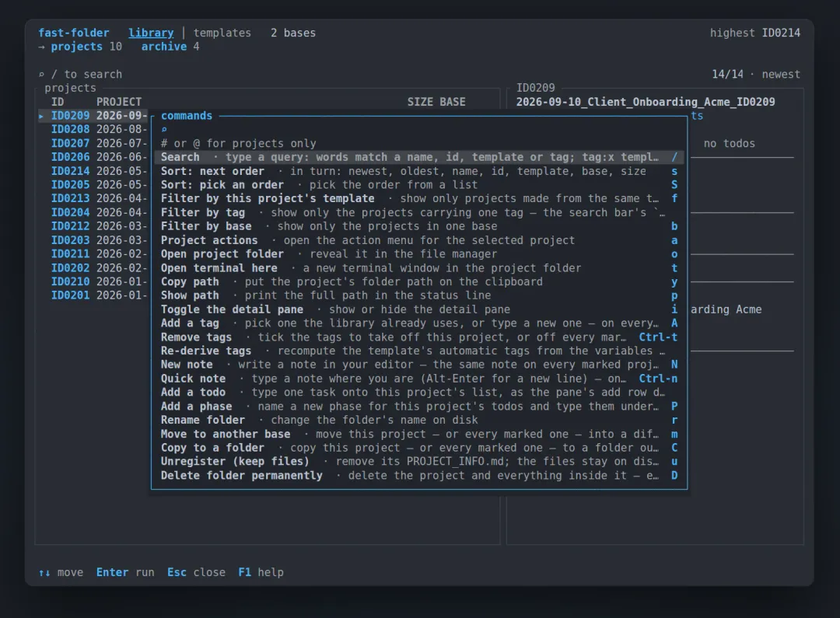The height and width of the screenshot is (618, 840).
Task: Select the 'Filter by base' command
Action: click(x=419, y=226)
